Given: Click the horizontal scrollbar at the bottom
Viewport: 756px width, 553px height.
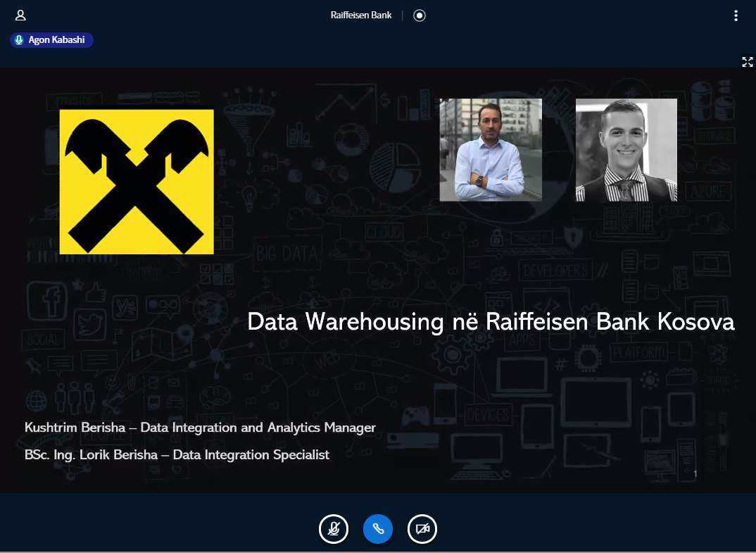Looking at the screenshot, I should [x=378, y=550].
